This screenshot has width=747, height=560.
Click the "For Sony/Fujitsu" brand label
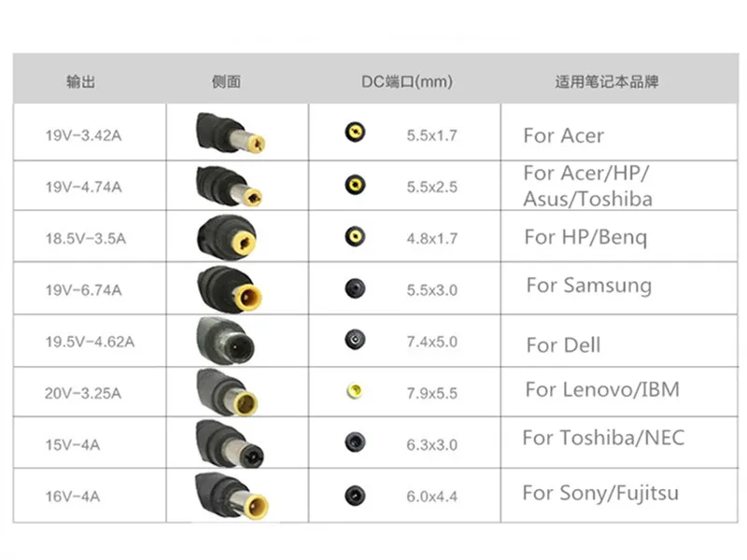coord(600,493)
